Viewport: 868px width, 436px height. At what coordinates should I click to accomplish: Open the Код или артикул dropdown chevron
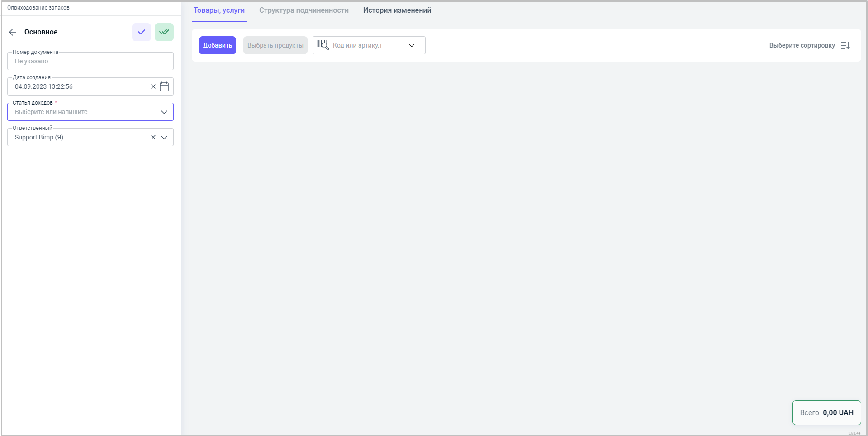412,45
